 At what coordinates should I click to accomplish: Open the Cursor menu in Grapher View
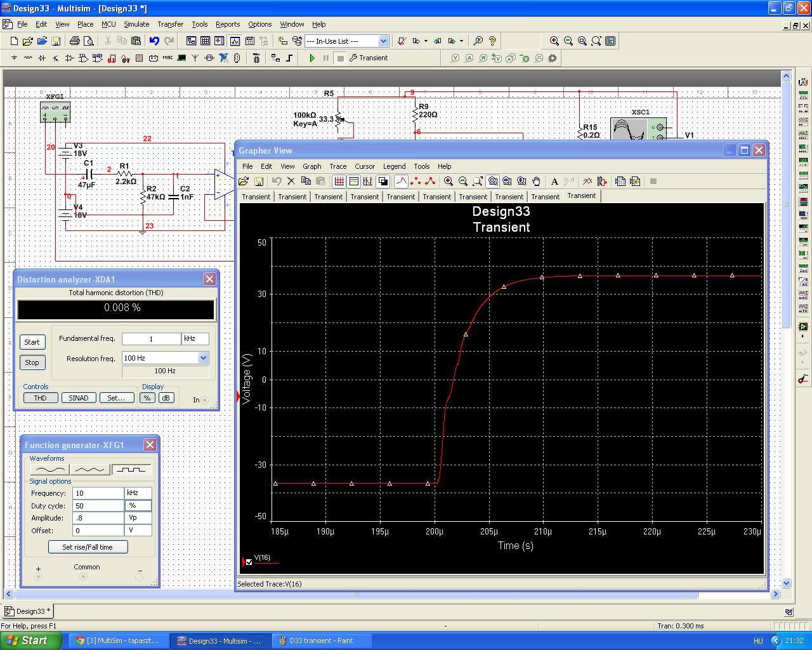tap(364, 166)
